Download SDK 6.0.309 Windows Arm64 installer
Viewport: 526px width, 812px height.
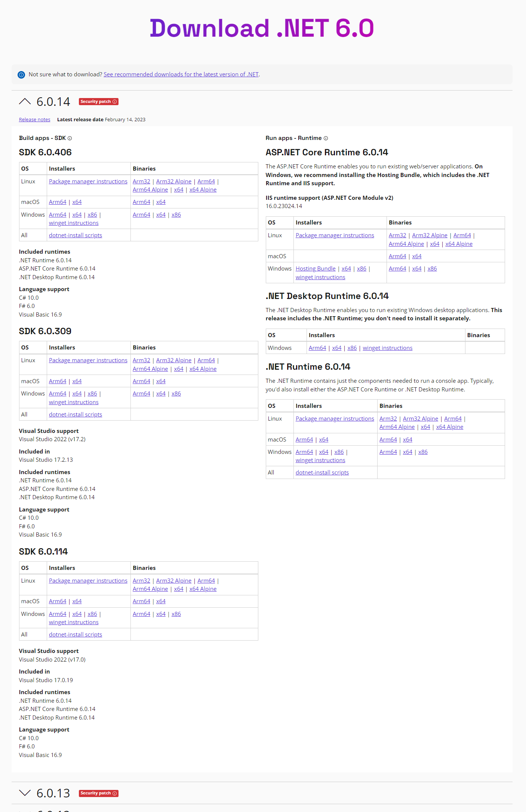(x=58, y=393)
